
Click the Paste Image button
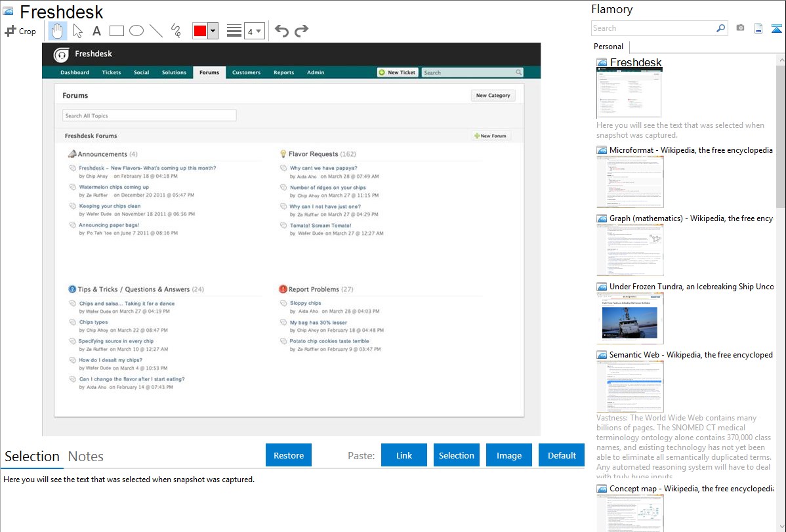508,455
